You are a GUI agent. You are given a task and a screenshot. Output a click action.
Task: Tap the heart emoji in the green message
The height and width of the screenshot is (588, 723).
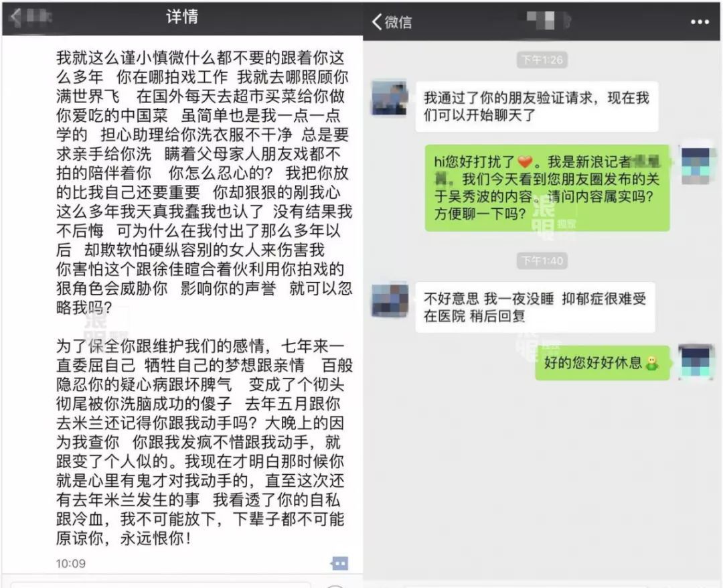tap(525, 162)
